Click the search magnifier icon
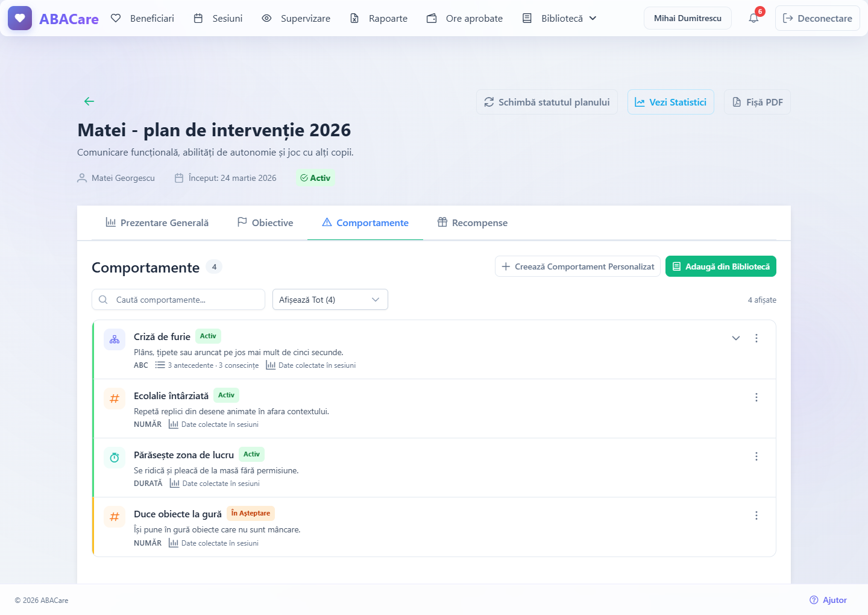 103,300
